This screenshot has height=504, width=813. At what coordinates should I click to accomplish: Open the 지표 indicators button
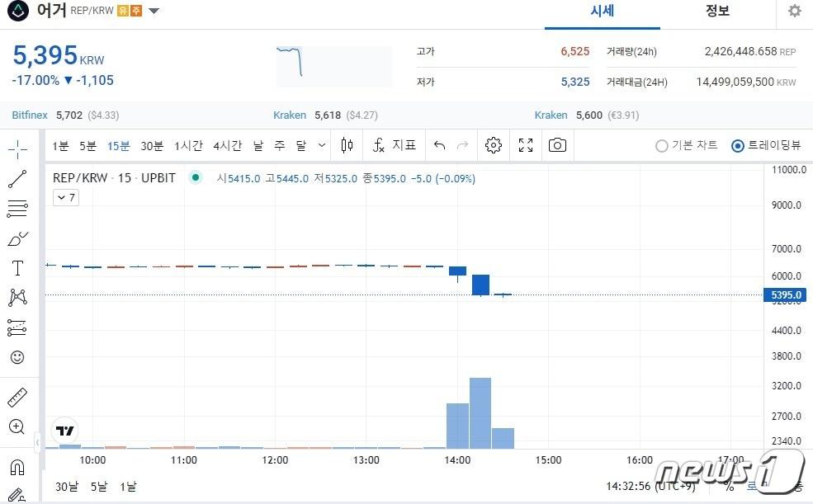coord(395,145)
